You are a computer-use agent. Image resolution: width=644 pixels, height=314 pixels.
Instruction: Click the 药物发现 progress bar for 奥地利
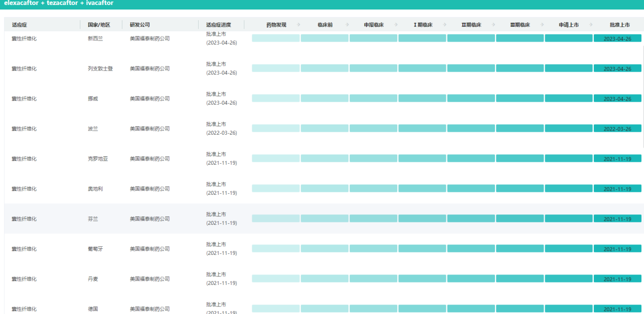[x=275, y=188]
